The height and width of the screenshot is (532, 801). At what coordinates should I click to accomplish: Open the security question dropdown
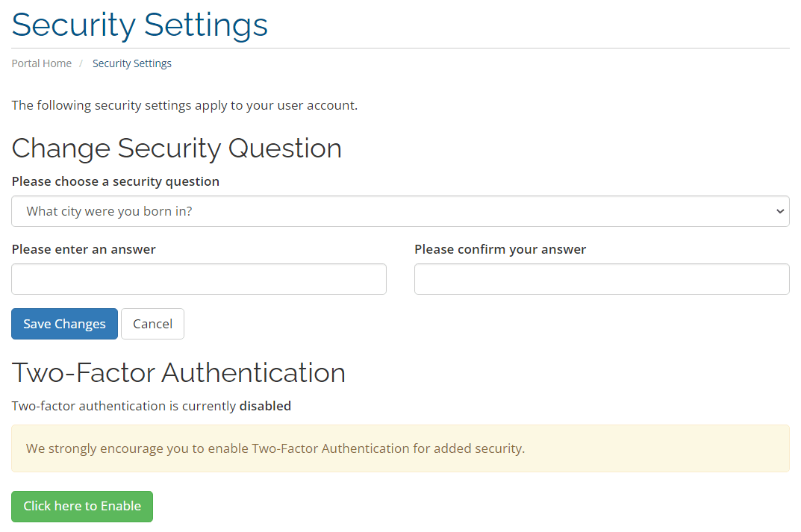click(400, 211)
